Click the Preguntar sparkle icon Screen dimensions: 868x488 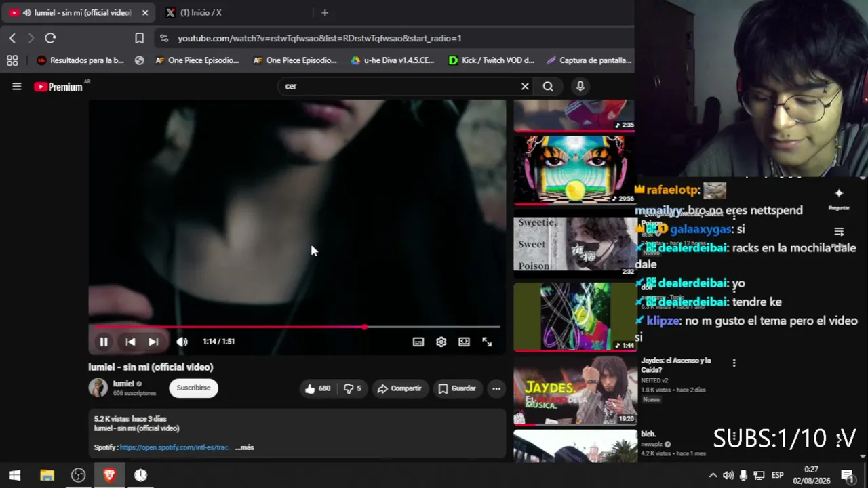pyautogui.click(x=839, y=193)
